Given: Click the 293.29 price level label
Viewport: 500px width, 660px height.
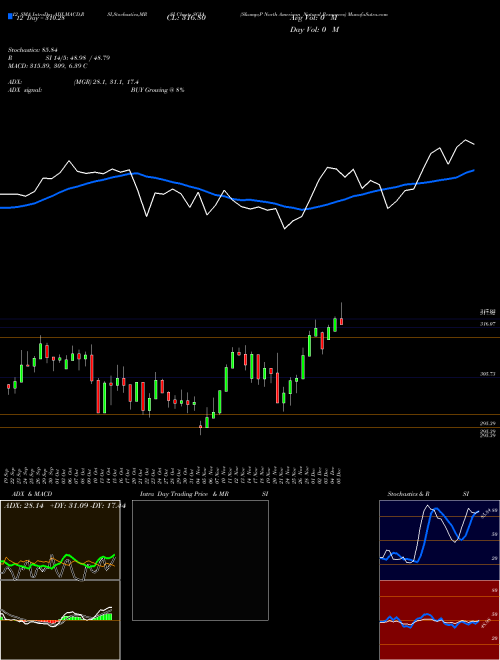Looking at the screenshot, I should click(x=487, y=423).
